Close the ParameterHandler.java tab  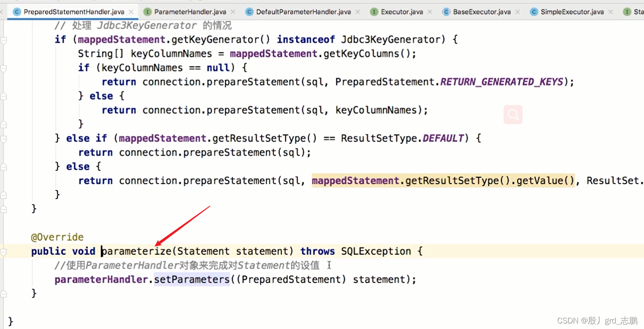232,12
